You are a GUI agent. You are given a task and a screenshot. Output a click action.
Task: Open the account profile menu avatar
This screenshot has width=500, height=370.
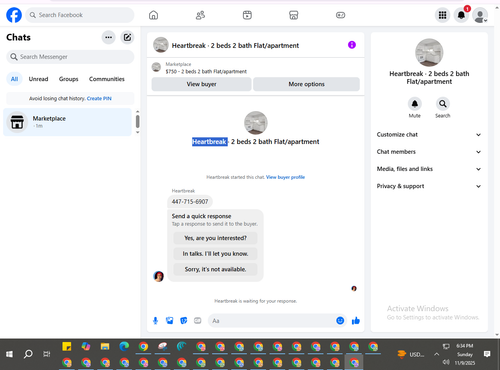tap(480, 15)
